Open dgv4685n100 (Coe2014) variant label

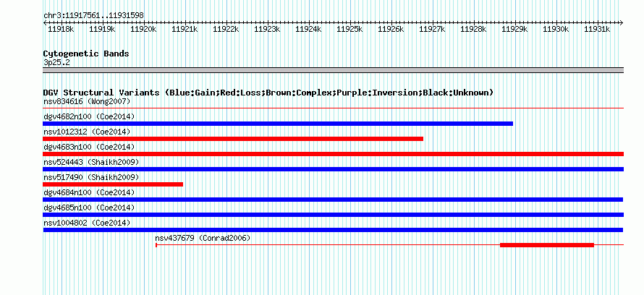89,208
